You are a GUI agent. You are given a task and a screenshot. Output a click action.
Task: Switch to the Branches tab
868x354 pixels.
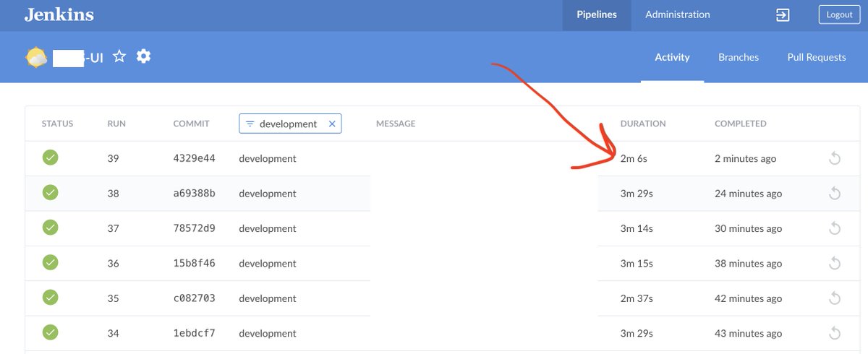tap(739, 57)
